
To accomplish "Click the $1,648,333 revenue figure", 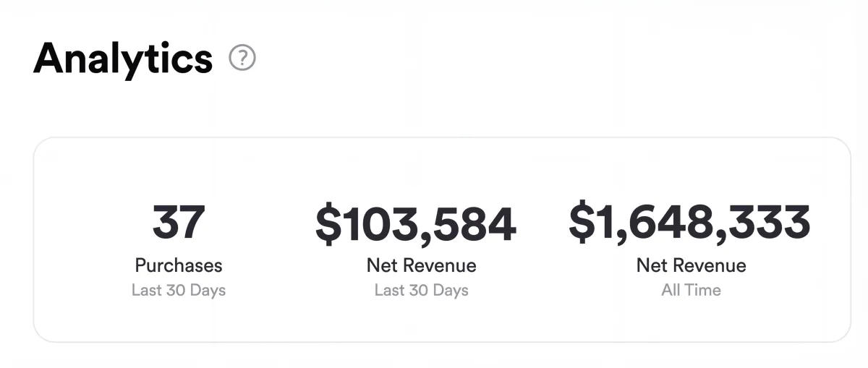I will pos(689,223).
